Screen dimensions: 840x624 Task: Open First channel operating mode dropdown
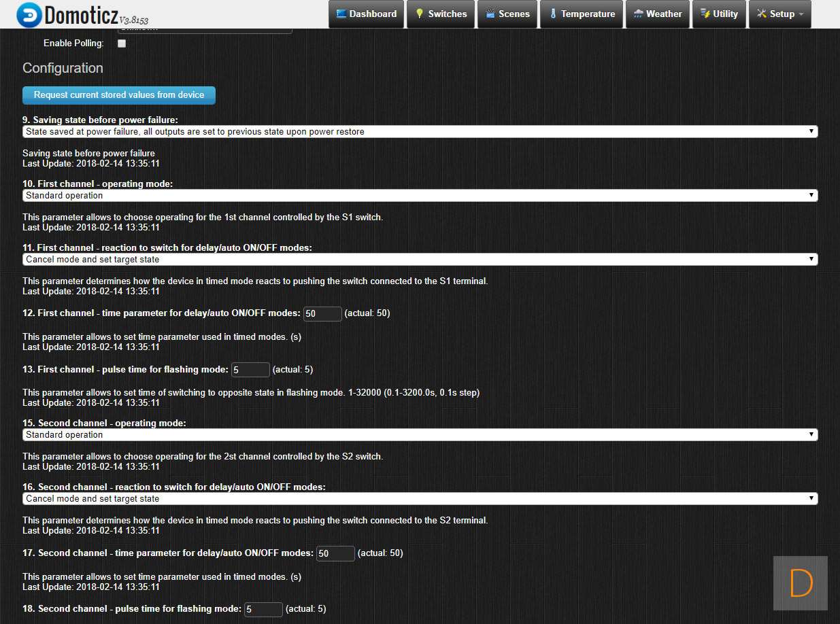click(x=420, y=196)
